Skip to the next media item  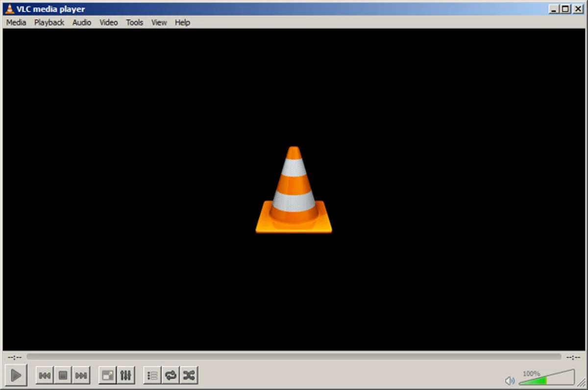coord(81,376)
